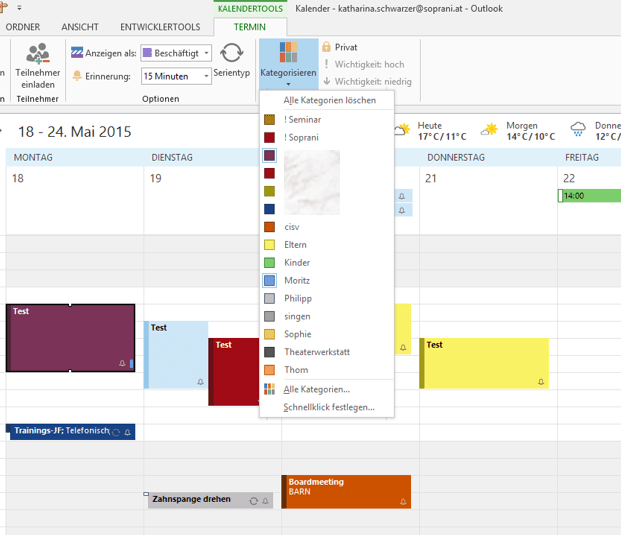Click the weather icon next to Heute
Screen dimensions: 621x535
click(402, 130)
